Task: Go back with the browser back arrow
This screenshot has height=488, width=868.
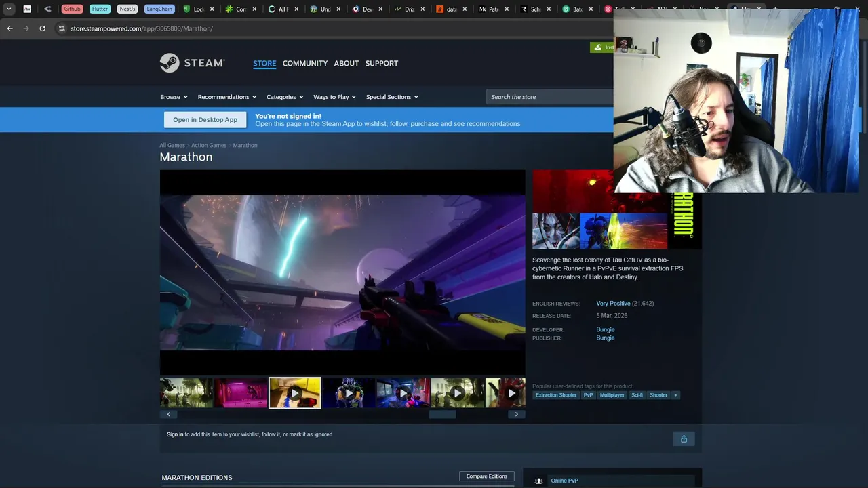Action: click(x=9, y=28)
